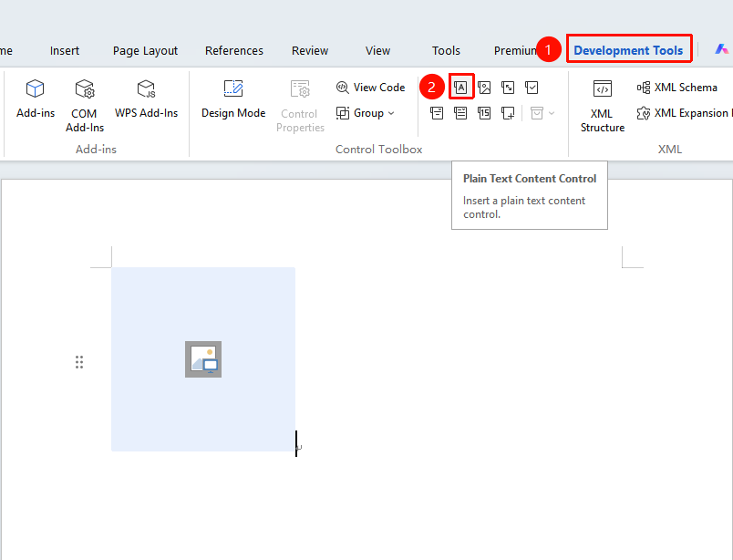Open Control Properties

pos(300,105)
